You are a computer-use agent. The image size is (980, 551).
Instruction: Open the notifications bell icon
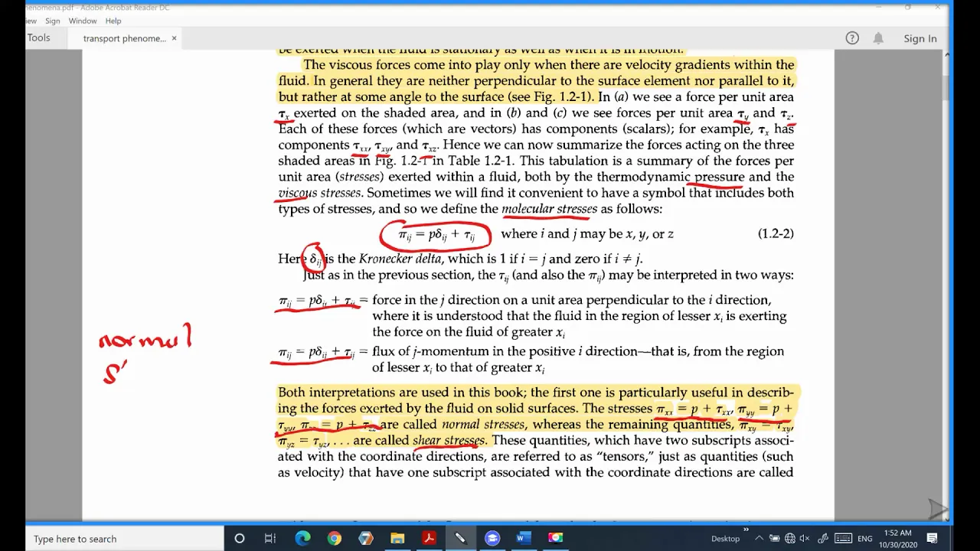[879, 38]
